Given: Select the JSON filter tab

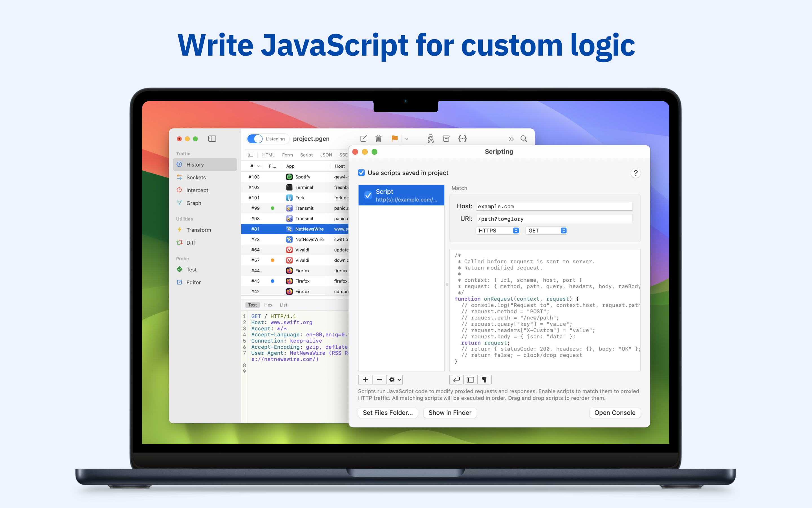Looking at the screenshot, I should click(326, 155).
